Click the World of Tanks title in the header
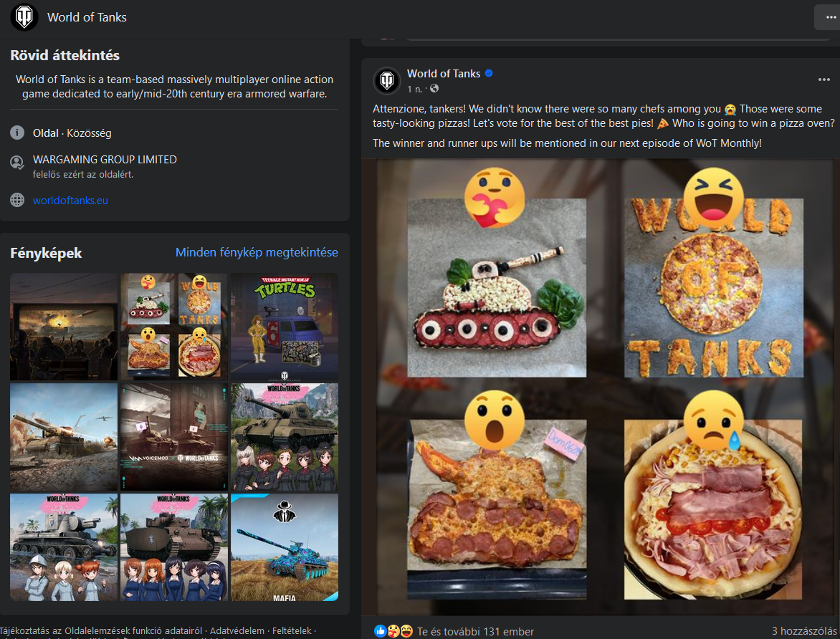The image size is (840, 639). coord(87,17)
